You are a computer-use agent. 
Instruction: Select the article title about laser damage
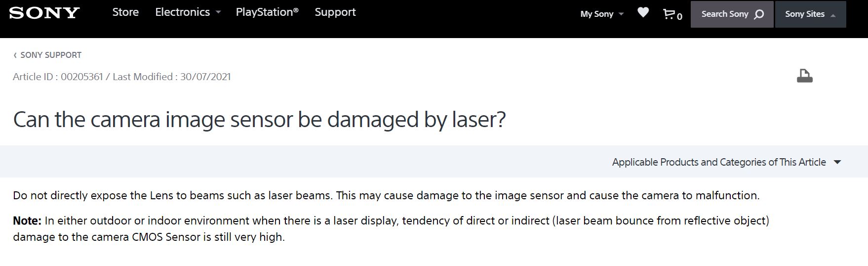(259, 120)
